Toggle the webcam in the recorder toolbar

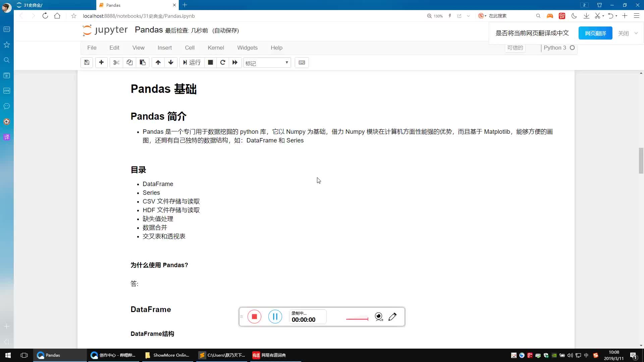[x=378, y=316]
